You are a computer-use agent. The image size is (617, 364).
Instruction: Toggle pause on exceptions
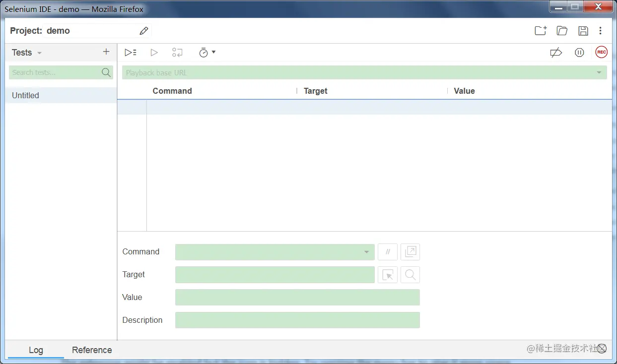(x=579, y=53)
